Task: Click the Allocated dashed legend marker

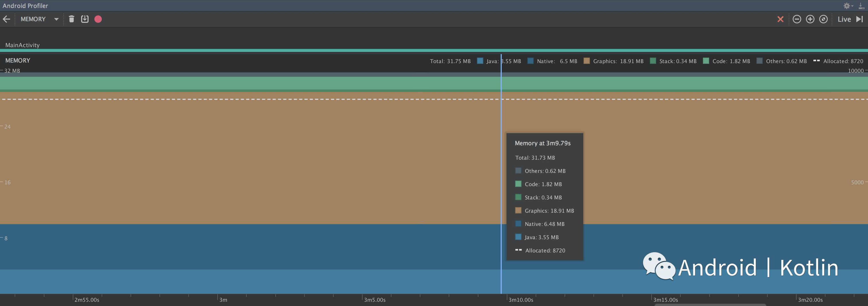Action: [816, 61]
